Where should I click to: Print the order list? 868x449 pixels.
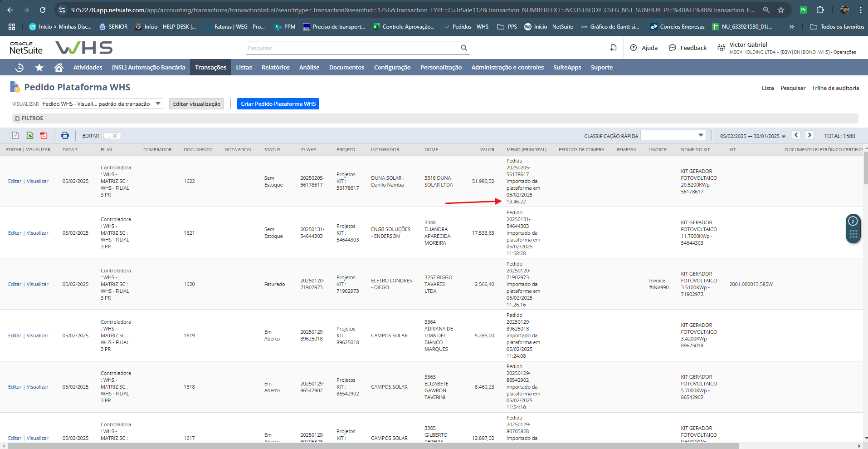tap(65, 135)
